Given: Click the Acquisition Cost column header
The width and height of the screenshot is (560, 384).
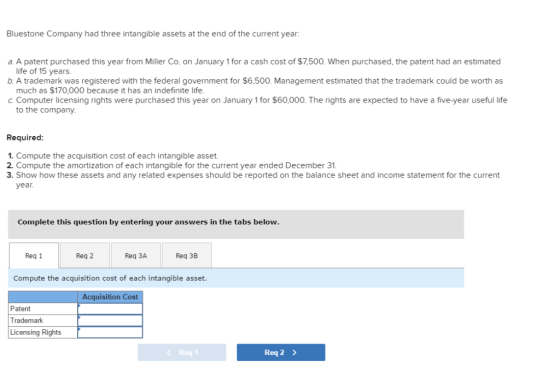Looking at the screenshot, I should point(110,297).
